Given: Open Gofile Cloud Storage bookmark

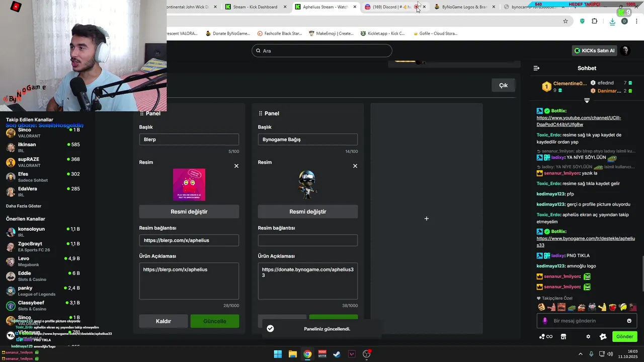Looking at the screenshot, I should [435, 34].
